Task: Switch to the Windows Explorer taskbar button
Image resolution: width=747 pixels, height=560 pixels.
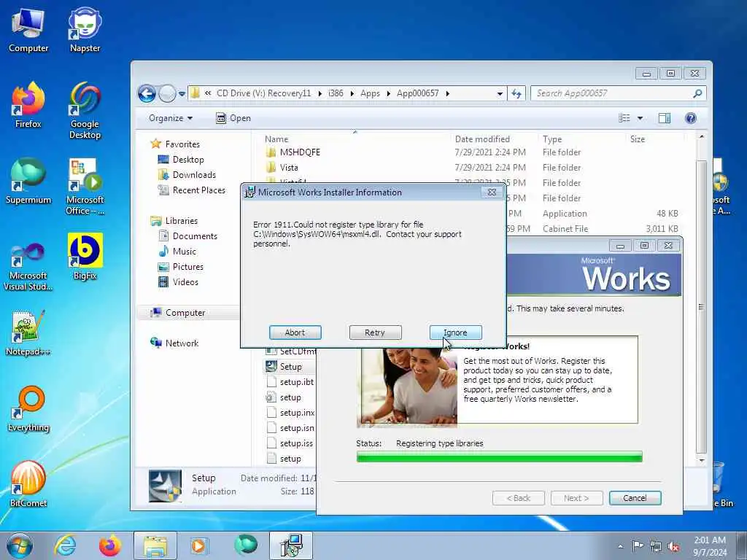Action: (155, 545)
